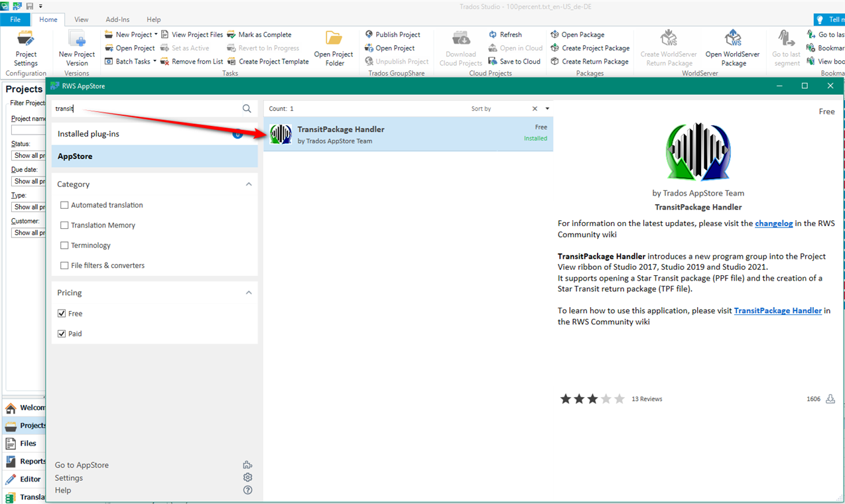Click Open Project under GroupShare group
Viewport: 845px width, 504px height.
point(390,48)
